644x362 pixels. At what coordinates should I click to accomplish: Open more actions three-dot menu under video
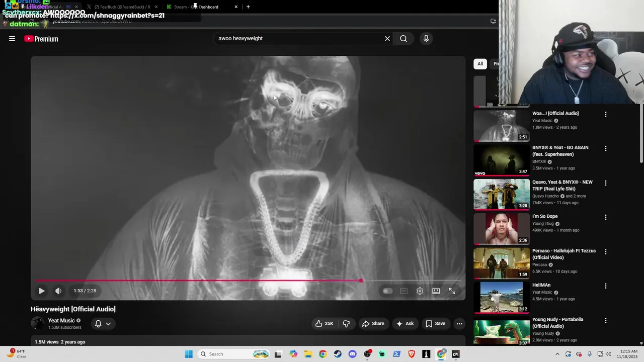[x=459, y=324]
